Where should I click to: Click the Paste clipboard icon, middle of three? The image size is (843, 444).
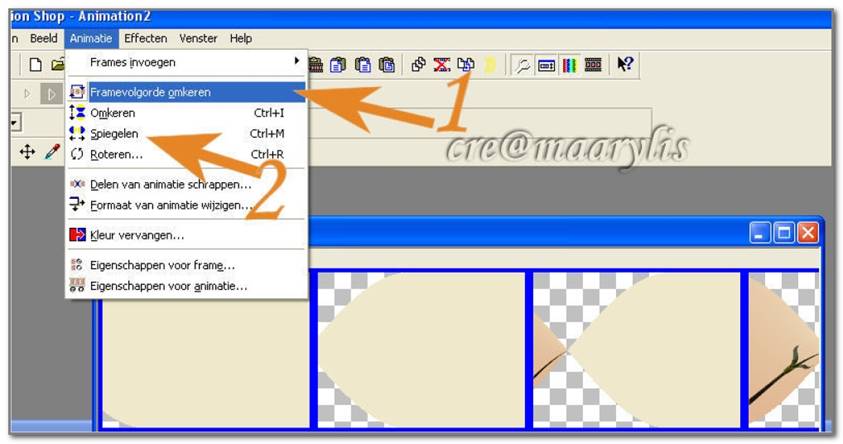363,65
